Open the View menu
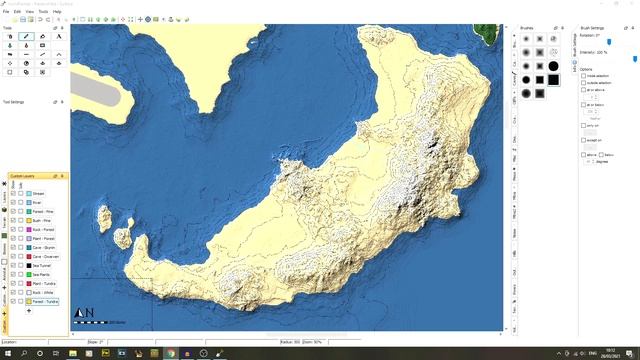 coord(30,12)
